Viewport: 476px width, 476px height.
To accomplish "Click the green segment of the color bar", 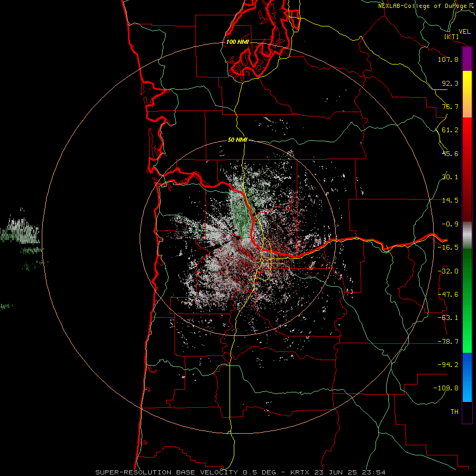I will (467, 300).
